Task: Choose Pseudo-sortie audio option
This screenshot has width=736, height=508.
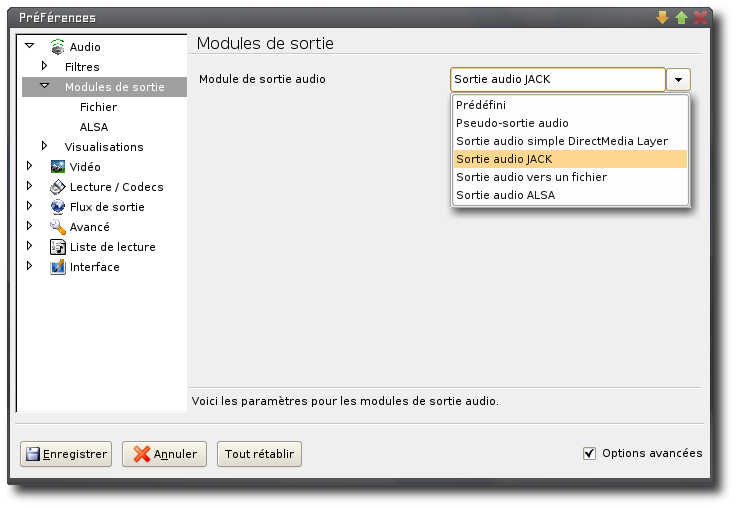Action: tap(570, 123)
